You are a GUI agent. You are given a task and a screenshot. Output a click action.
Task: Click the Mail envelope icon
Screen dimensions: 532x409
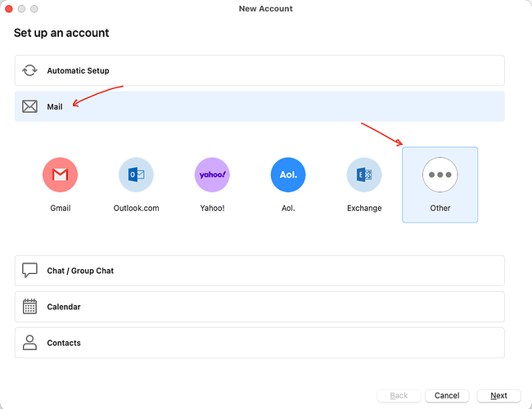coord(29,106)
